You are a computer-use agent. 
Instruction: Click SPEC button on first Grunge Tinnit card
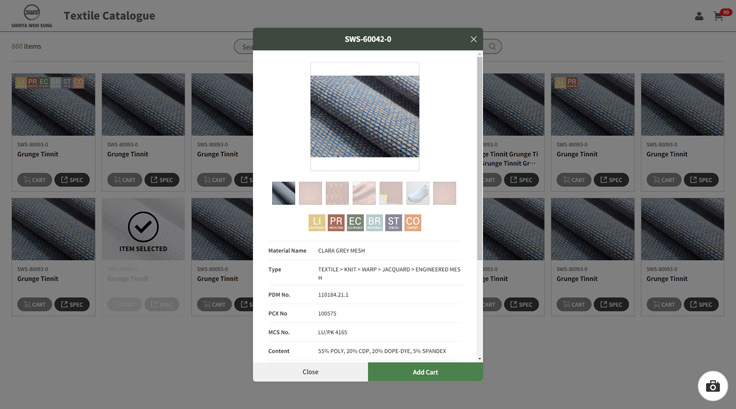tap(71, 180)
